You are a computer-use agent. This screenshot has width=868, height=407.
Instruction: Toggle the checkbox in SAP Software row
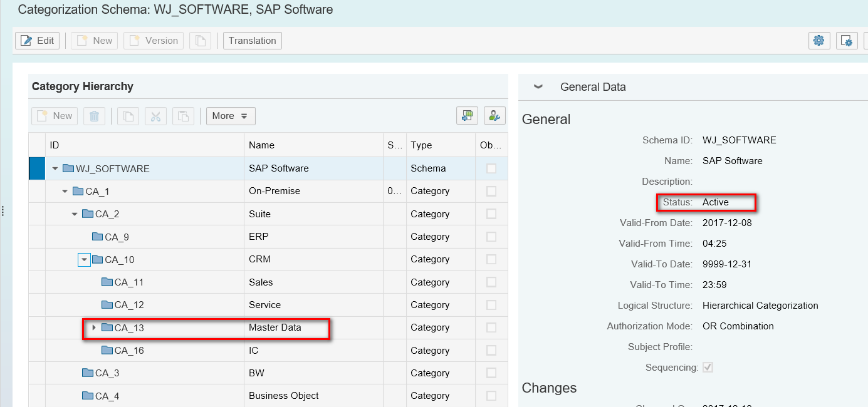pos(491,168)
